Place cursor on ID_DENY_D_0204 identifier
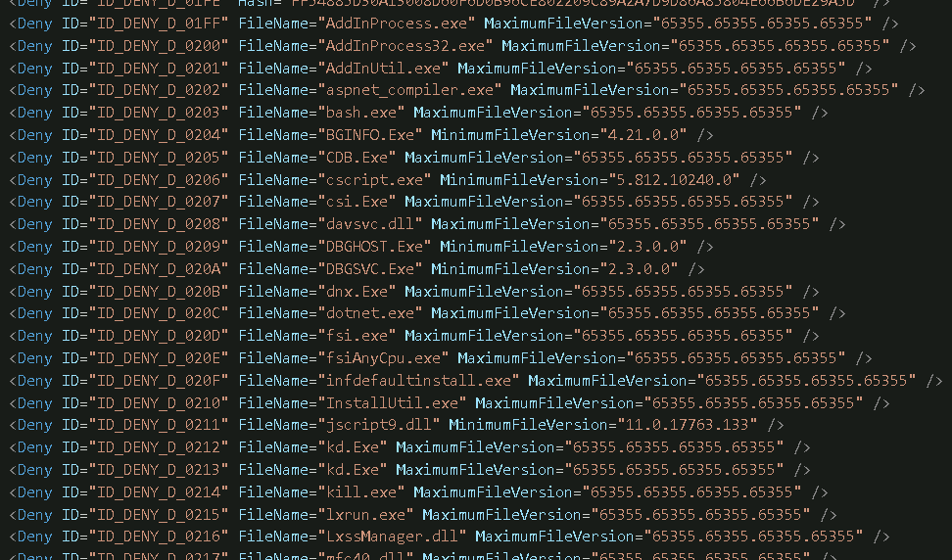The image size is (952, 560). tap(158, 135)
